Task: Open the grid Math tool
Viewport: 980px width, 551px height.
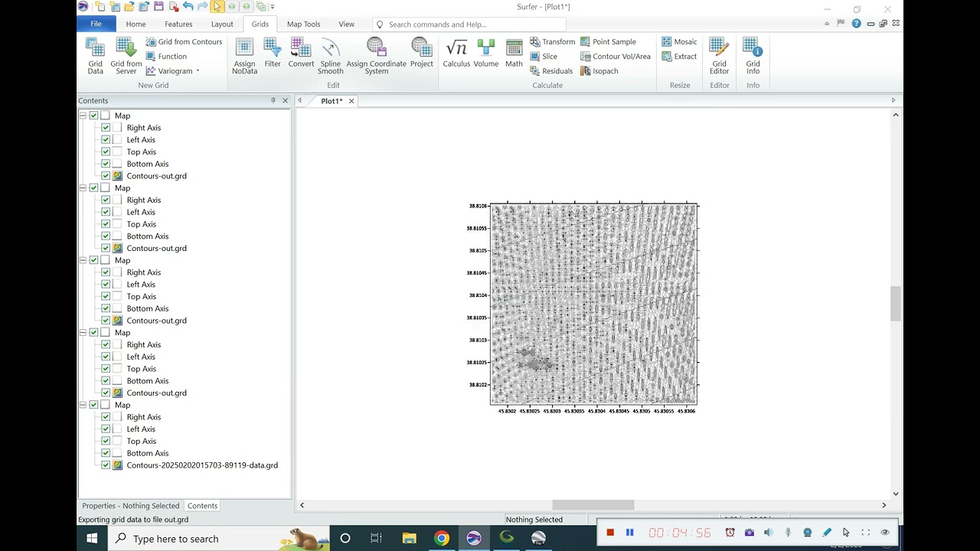Action: point(514,54)
